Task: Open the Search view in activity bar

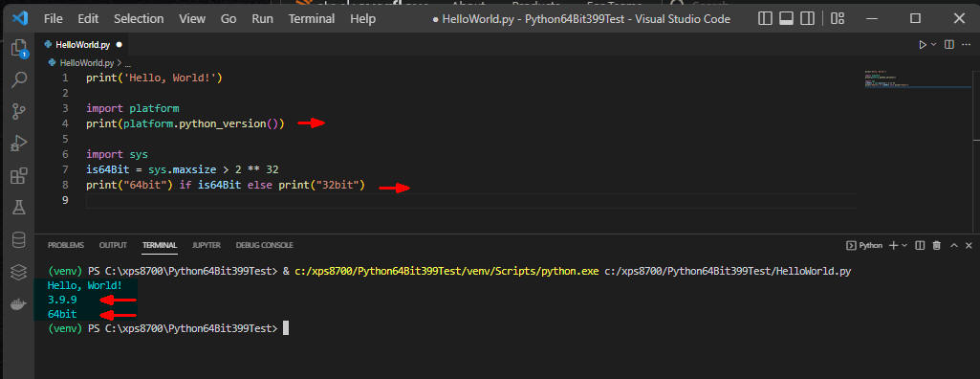Action: [19, 79]
